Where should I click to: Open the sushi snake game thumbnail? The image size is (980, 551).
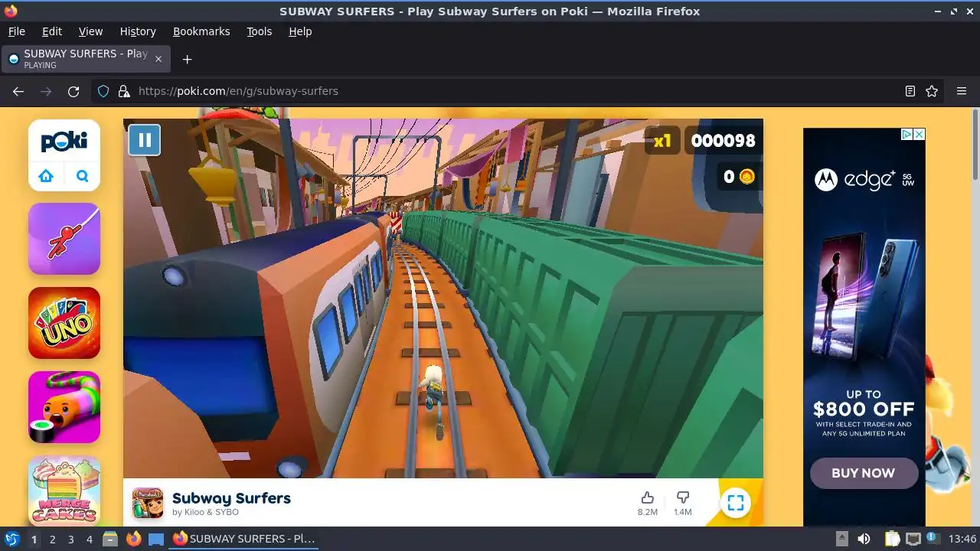(x=64, y=407)
